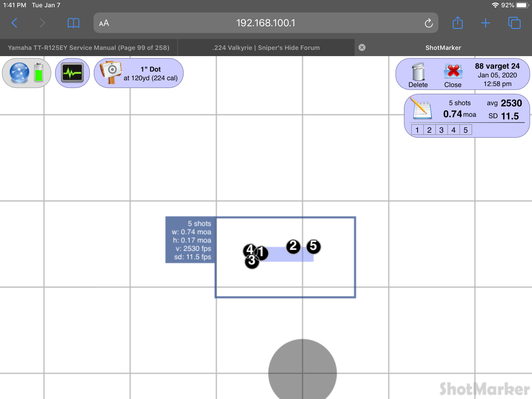This screenshot has height=399, width=532.
Task: Switch to .224 Valkyrie forum tab
Action: pos(266,48)
